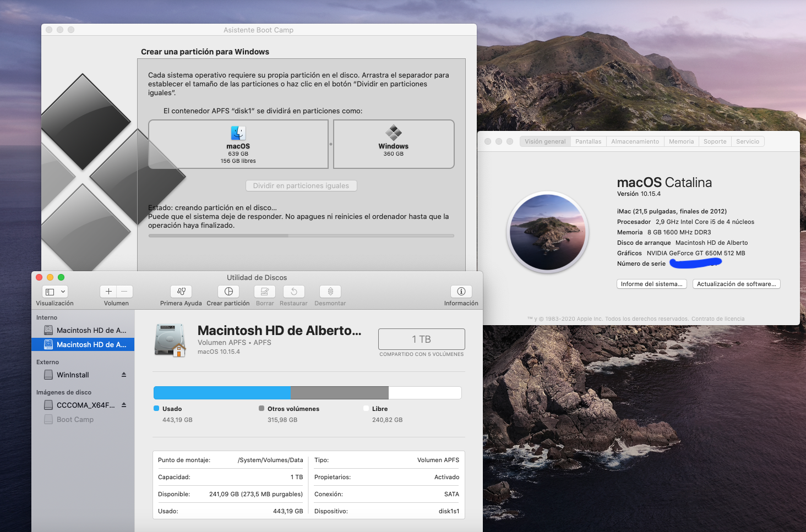Click the Externo sidebar section header
Image resolution: width=806 pixels, height=532 pixels.
click(x=48, y=362)
